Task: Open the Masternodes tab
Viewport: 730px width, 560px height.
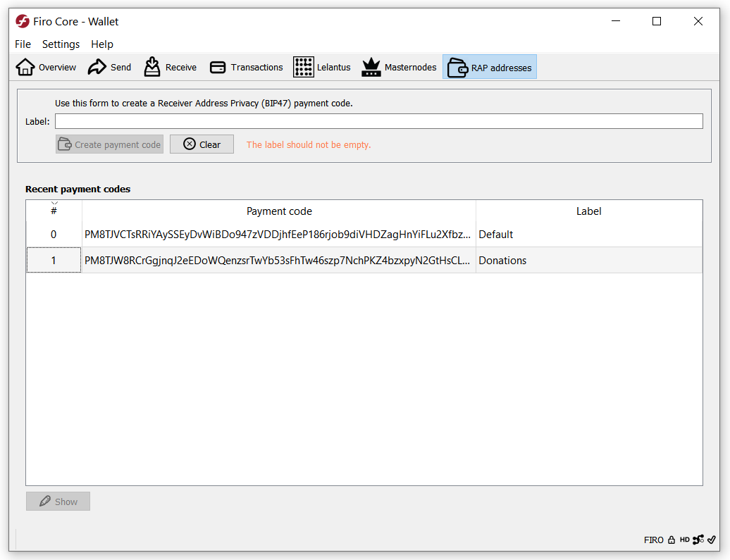Action: pyautogui.click(x=399, y=67)
